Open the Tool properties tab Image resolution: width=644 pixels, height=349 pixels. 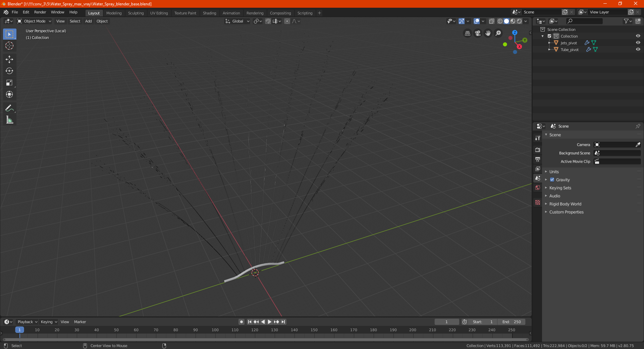(538, 138)
